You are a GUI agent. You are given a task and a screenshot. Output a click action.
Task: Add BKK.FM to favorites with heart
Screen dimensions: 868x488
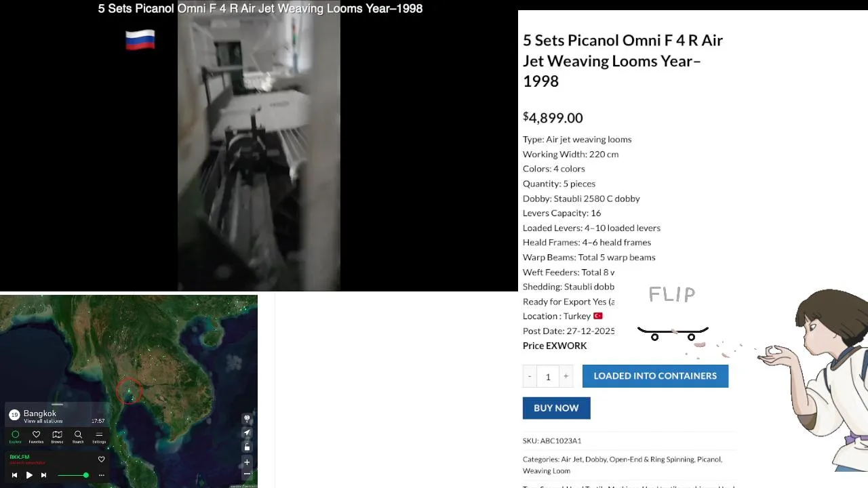tap(101, 459)
